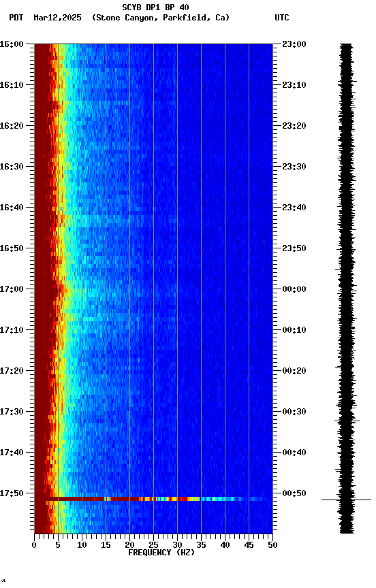Click the 16:40 PDT time label
This screenshot has height=588, width=376.
12,208
